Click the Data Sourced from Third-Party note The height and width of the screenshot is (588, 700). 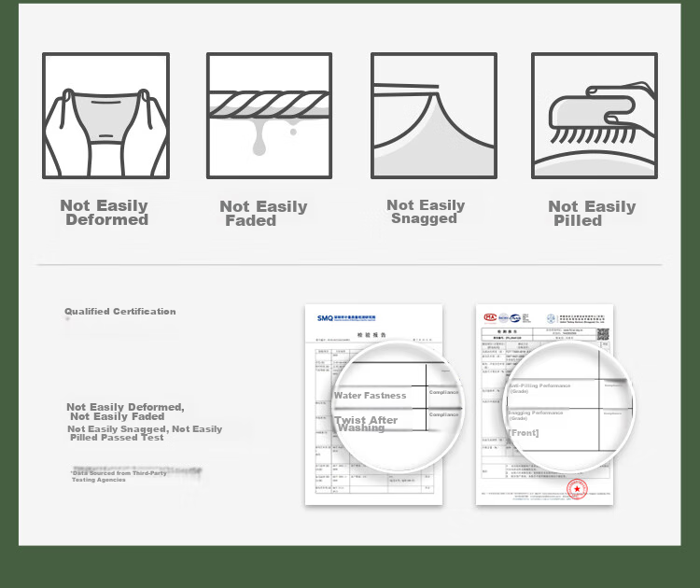point(119,476)
